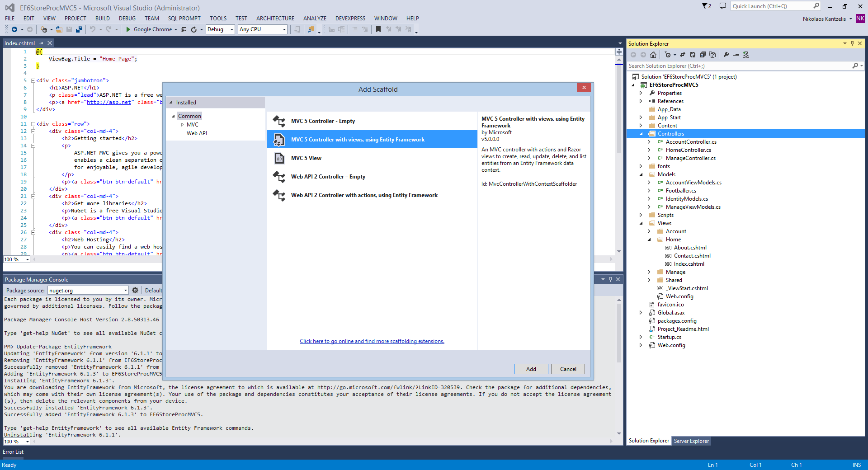The height and width of the screenshot is (470, 868).
Task: Select the Web API category in Add Scaffold
Action: pyautogui.click(x=197, y=133)
